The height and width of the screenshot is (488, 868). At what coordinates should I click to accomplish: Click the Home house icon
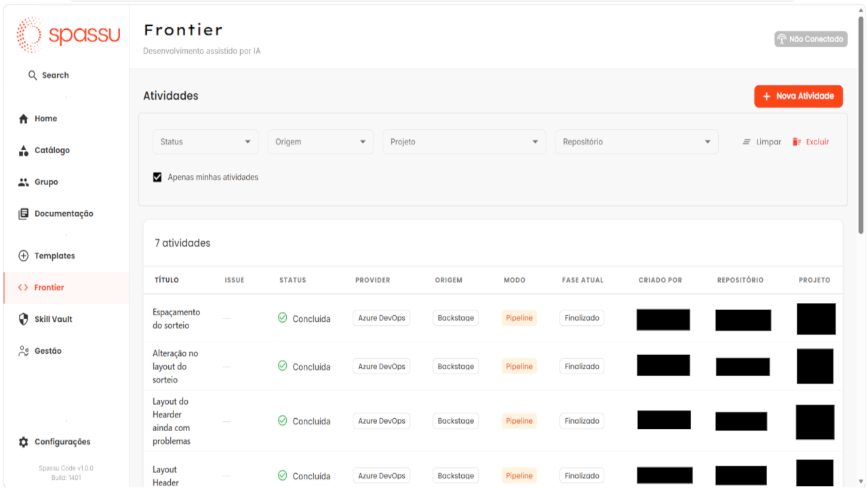24,119
